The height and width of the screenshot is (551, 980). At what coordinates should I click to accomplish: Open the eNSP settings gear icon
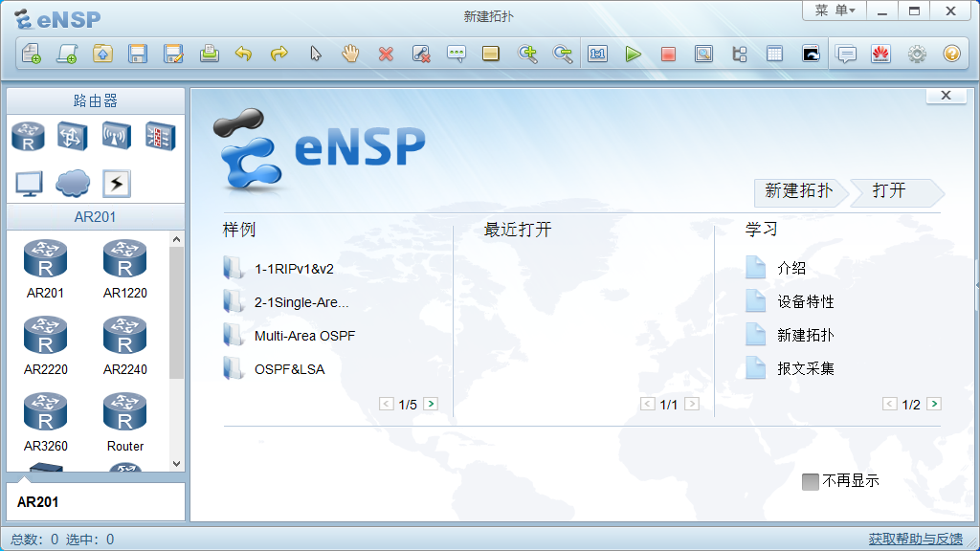(x=916, y=54)
